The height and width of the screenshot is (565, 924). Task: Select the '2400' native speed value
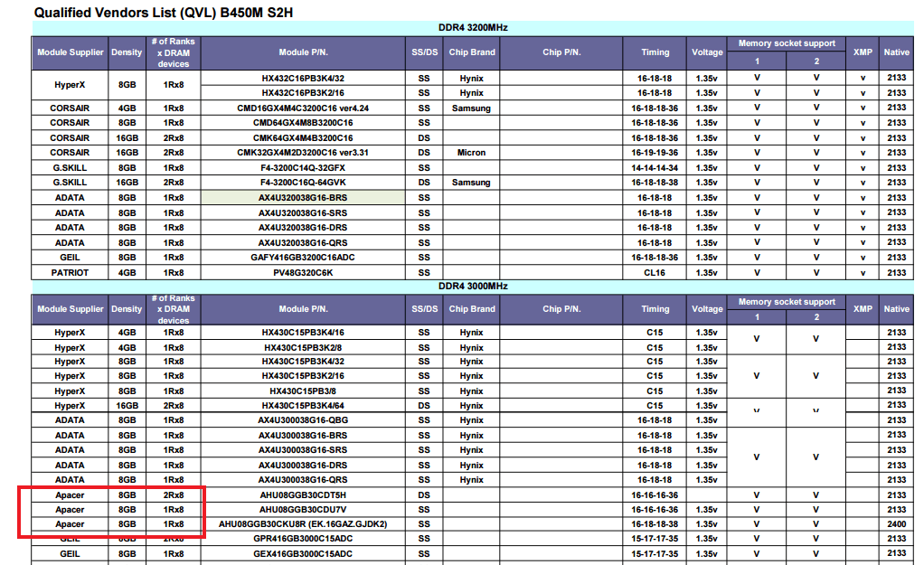896,524
